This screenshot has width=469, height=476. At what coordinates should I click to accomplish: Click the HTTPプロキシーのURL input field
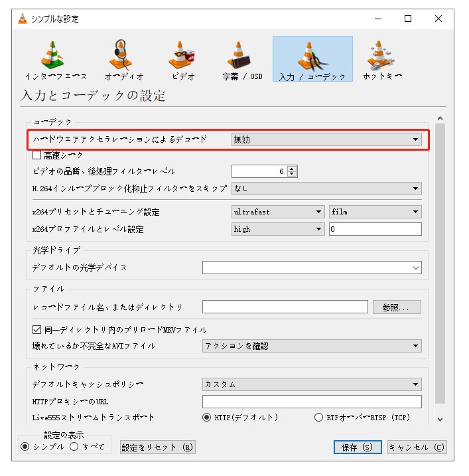[312, 402]
